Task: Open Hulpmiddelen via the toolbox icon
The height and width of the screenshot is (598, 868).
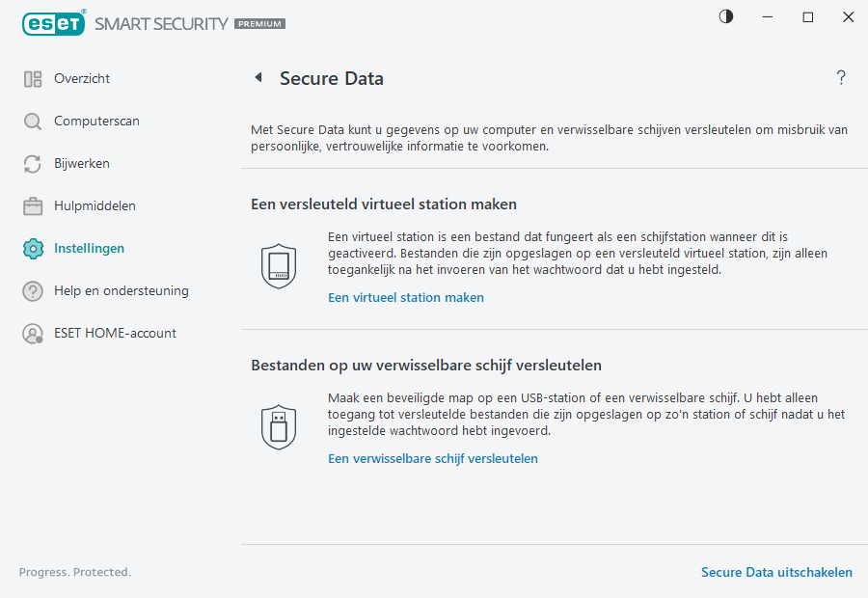Action: (32, 205)
